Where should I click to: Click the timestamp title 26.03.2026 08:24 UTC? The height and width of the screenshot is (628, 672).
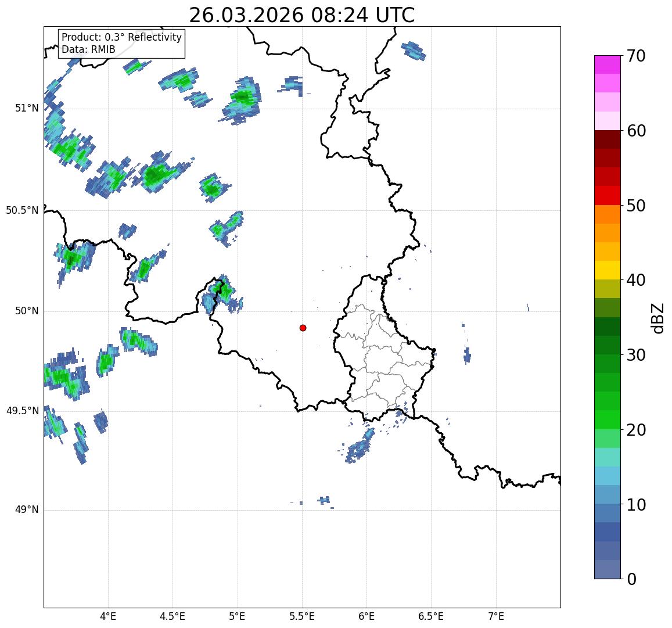click(x=301, y=16)
